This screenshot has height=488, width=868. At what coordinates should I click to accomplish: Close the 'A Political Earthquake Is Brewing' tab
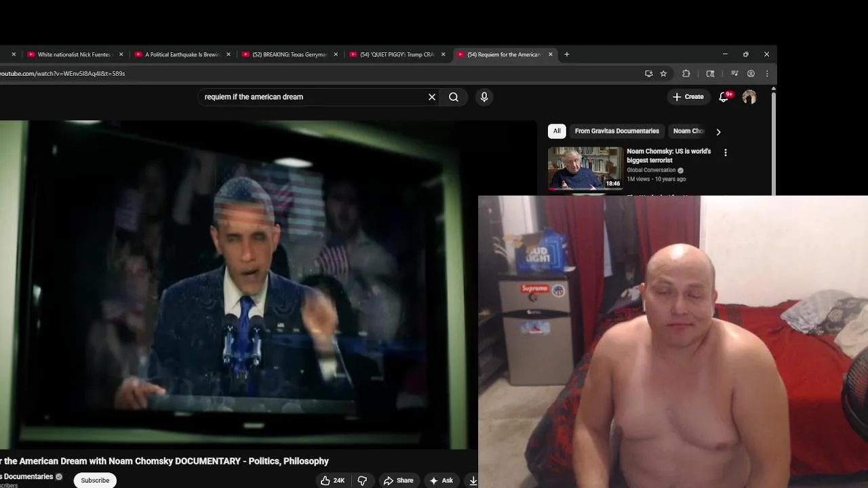pyautogui.click(x=229, y=54)
